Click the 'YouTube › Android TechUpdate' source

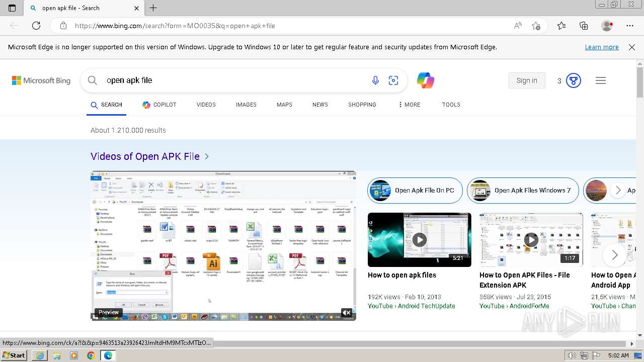[412, 306]
